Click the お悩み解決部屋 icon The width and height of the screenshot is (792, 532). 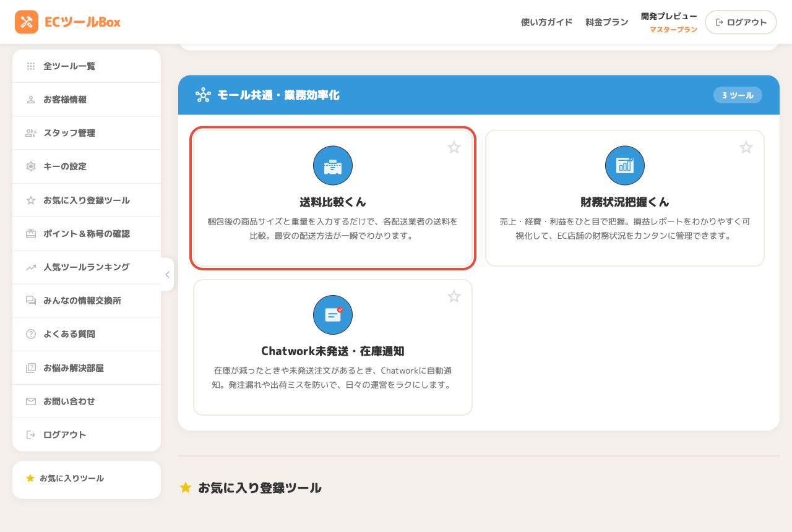click(31, 368)
